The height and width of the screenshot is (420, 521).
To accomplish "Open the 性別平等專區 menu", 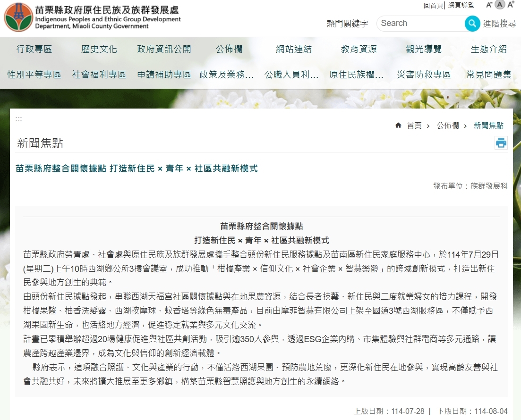I will (34, 75).
